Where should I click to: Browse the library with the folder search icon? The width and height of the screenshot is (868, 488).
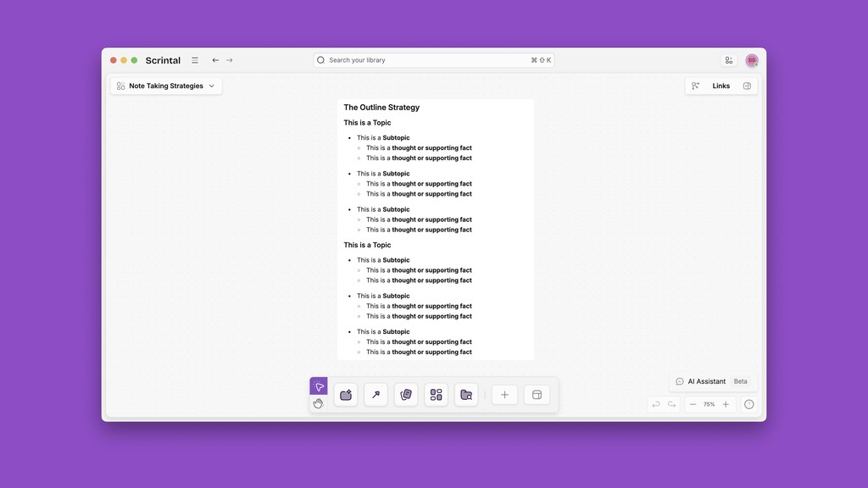tap(466, 394)
